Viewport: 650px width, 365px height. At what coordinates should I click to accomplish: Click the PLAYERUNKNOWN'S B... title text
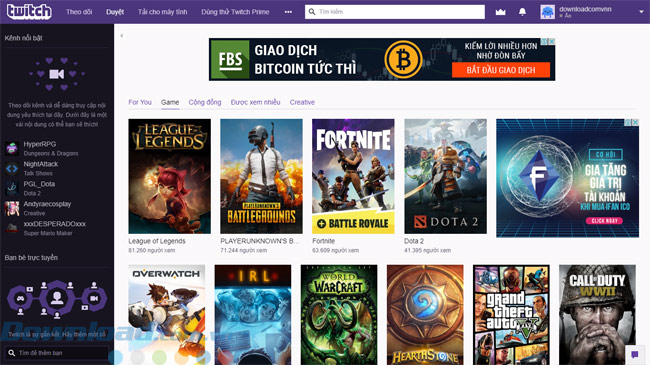260,241
